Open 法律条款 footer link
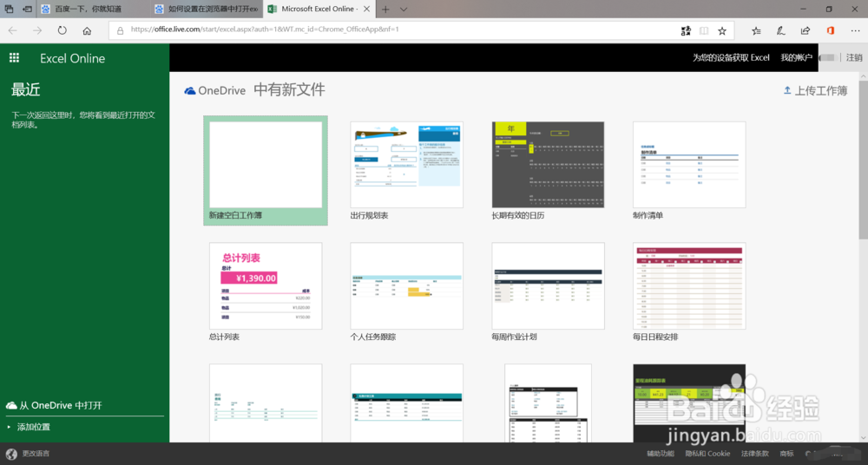This screenshot has width=868, height=465. point(755,454)
